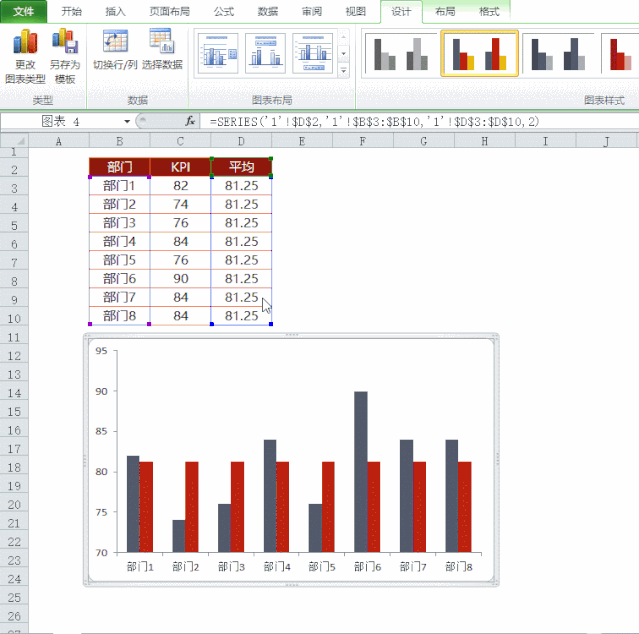Open the 文件 (File) tab
The height and width of the screenshot is (634, 639).
[24, 11]
